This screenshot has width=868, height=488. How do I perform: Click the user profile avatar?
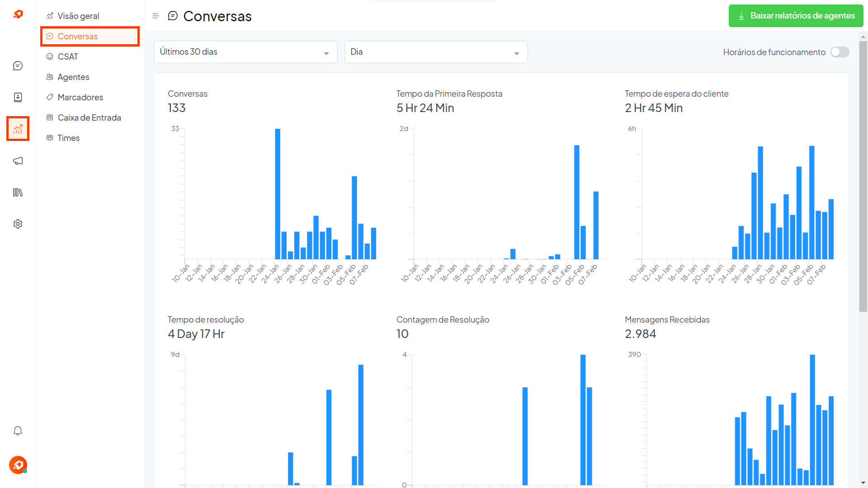coord(18,465)
